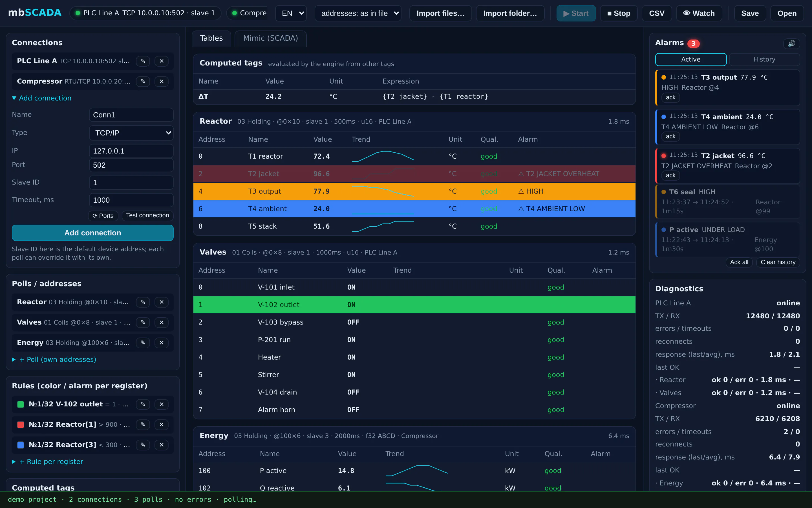Delete the Energy poll entry
Screen dimensions: 812x508
pos(161,343)
